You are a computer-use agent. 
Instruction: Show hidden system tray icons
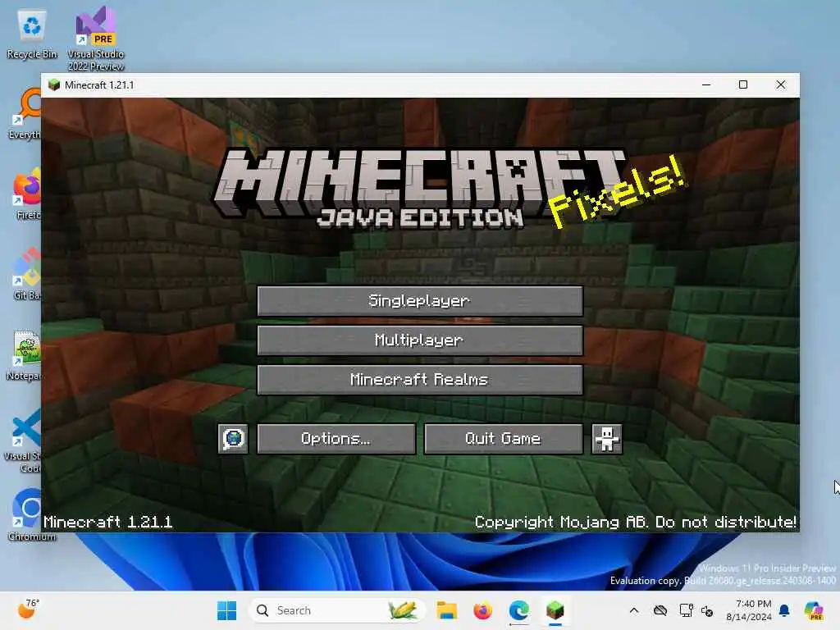click(634, 610)
